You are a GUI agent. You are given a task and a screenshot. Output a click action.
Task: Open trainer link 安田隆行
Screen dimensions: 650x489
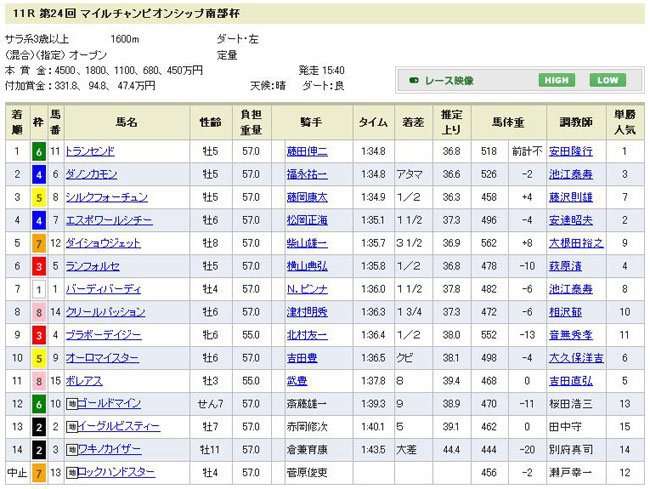click(x=571, y=151)
